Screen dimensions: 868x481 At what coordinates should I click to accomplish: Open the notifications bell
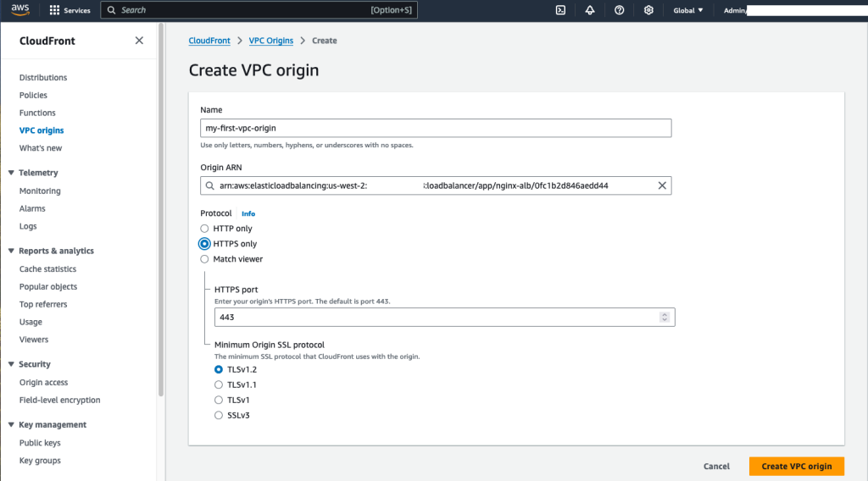[590, 10]
